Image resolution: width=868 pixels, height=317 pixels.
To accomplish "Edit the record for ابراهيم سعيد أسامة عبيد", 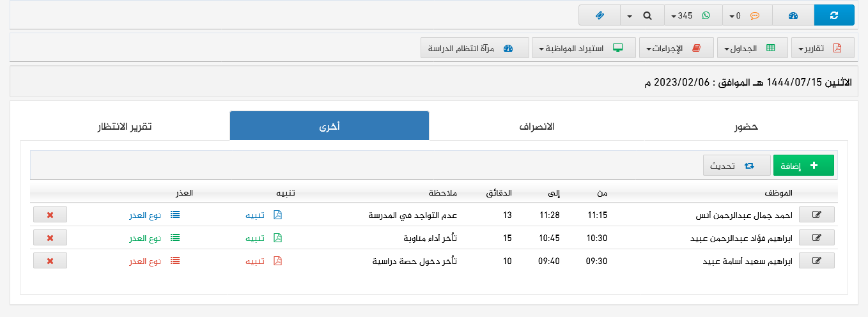I will coord(816,261).
